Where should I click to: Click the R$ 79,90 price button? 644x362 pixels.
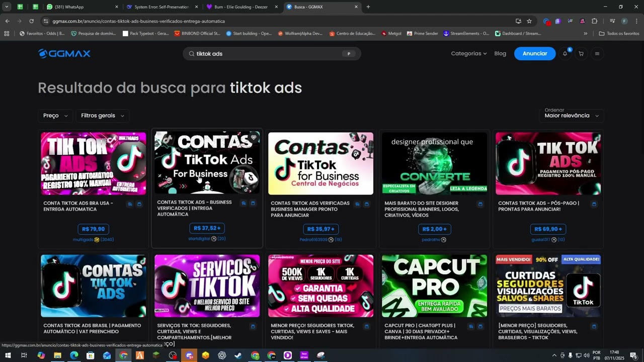[x=93, y=229]
